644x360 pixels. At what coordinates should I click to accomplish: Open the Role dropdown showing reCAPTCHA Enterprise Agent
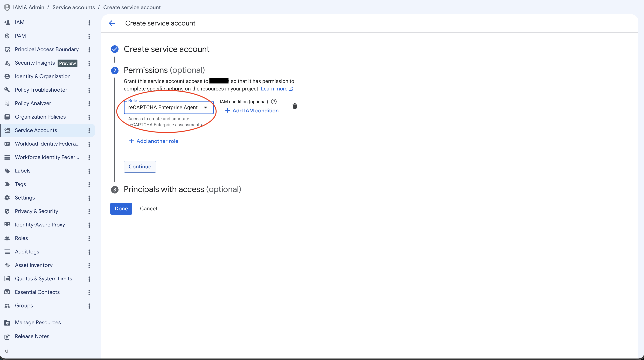(x=169, y=108)
